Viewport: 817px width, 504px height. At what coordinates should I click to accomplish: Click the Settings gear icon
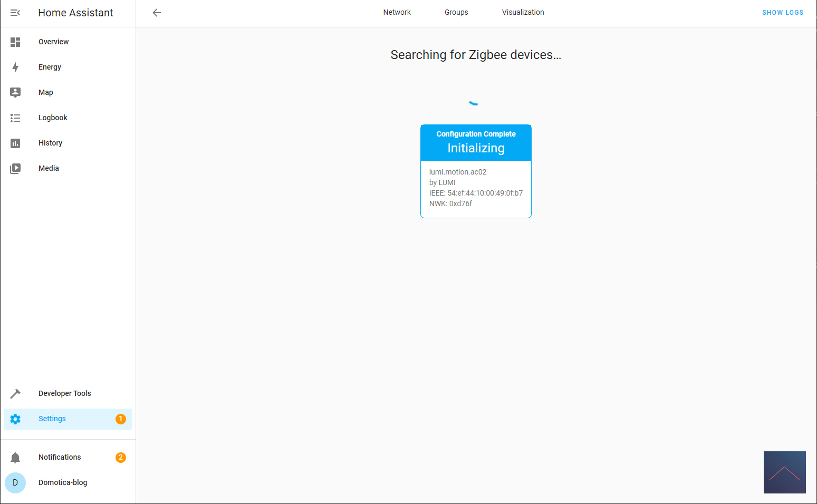pos(15,419)
